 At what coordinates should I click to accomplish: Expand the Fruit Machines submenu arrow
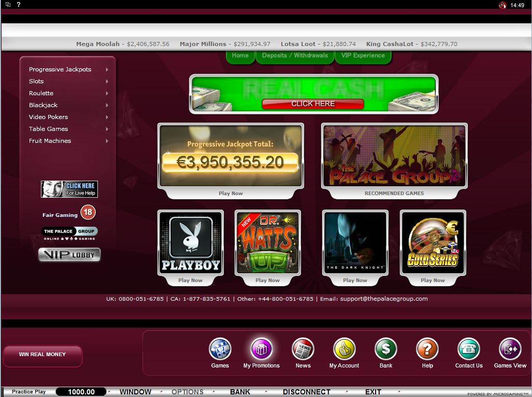[107, 141]
